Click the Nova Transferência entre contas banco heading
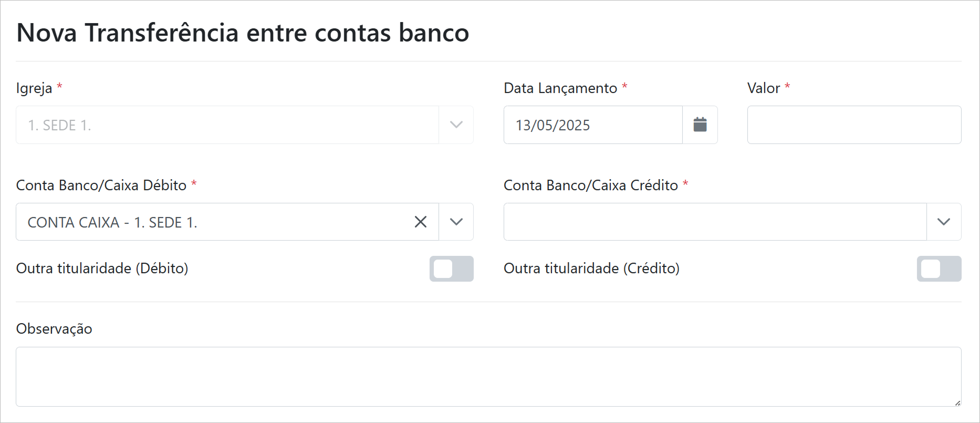Image resolution: width=980 pixels, height=423 pixels. coord(243,33)
